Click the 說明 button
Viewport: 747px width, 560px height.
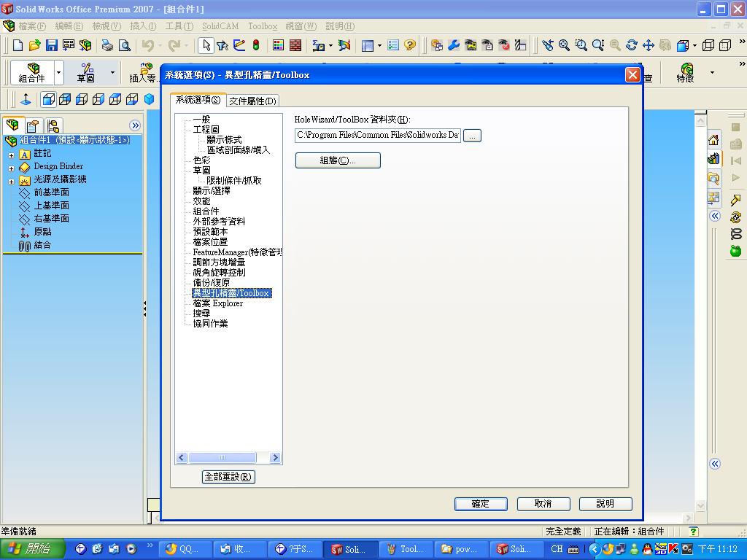click(605, 504)
